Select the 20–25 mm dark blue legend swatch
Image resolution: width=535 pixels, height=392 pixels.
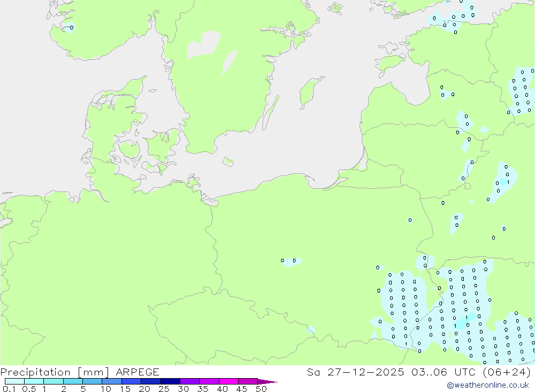pyautogui.click(x=150, y=381)
